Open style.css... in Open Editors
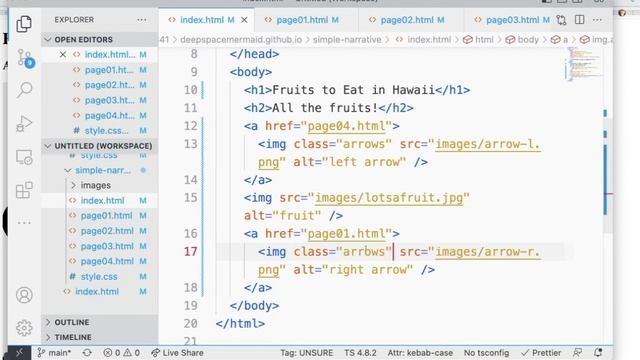This screenshot has width=640, height=360. pyautogui.click(x=106, y=131)
